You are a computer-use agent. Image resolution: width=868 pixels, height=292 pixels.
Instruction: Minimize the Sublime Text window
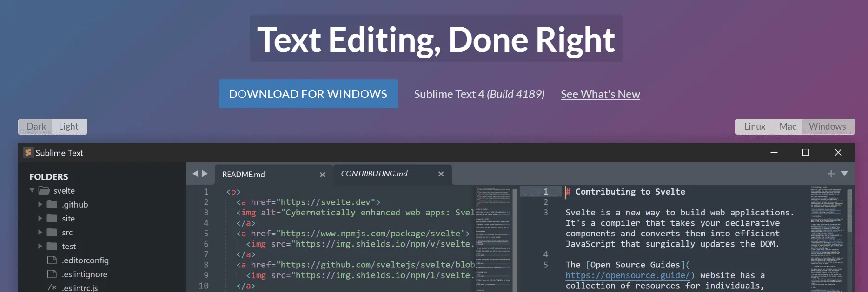774,153
